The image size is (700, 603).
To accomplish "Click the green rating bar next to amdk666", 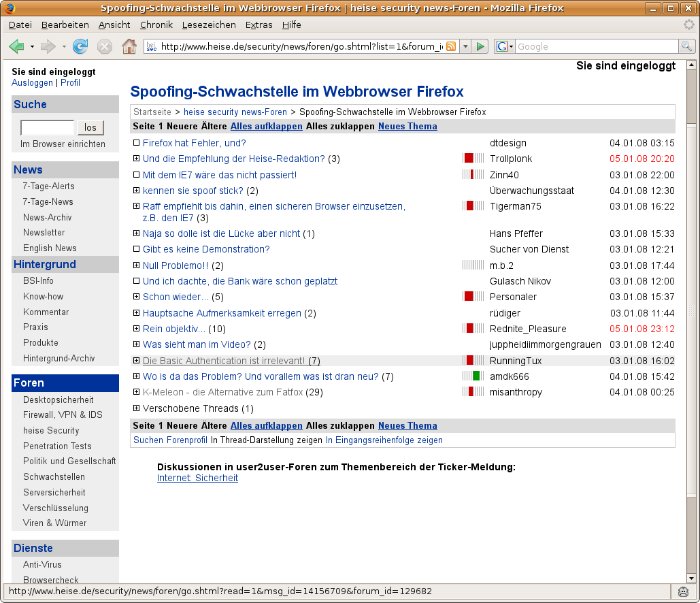I will coord(473,376).
